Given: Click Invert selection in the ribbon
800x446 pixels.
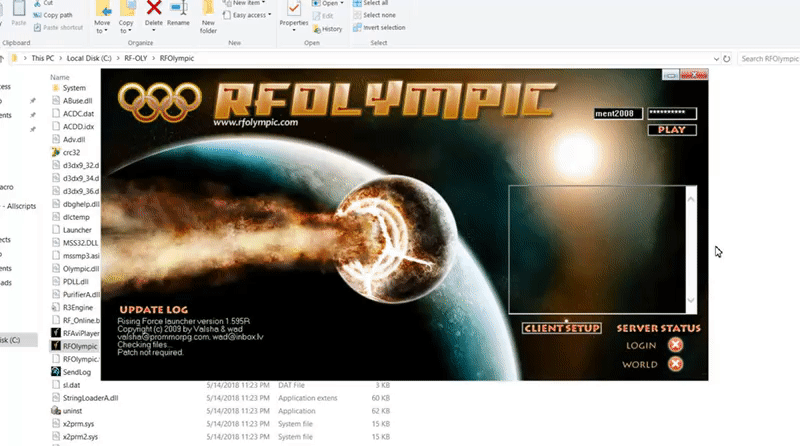Looking at the screenshot, I should click(379, 28).
